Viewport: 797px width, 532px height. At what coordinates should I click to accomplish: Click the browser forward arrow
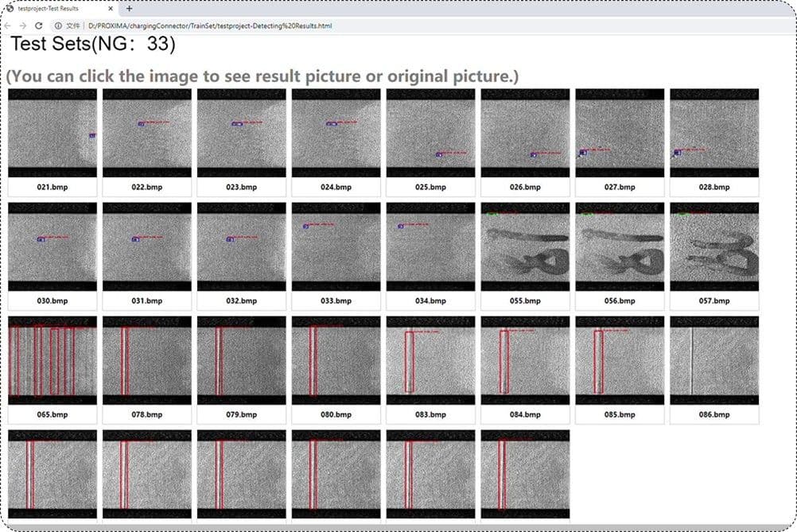(22, 25)
